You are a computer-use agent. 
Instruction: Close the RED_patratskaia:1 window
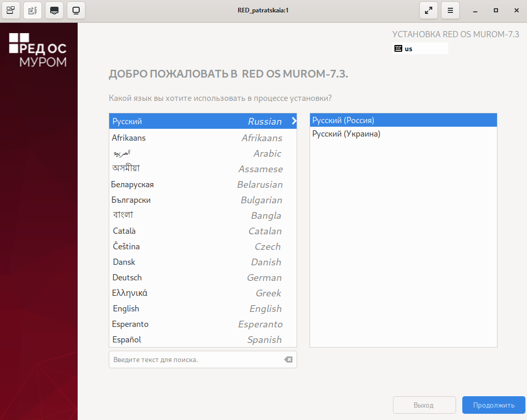point(517,10)
